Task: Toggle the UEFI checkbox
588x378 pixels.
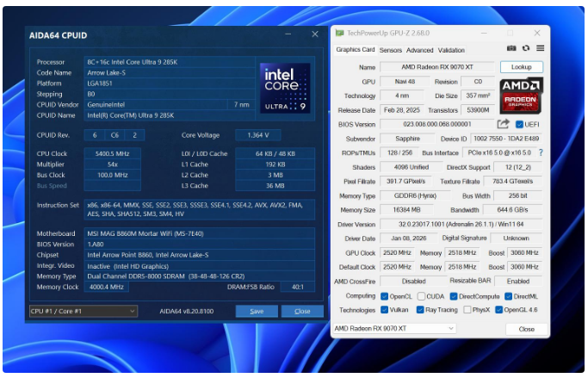Action: tap(518, 124)
